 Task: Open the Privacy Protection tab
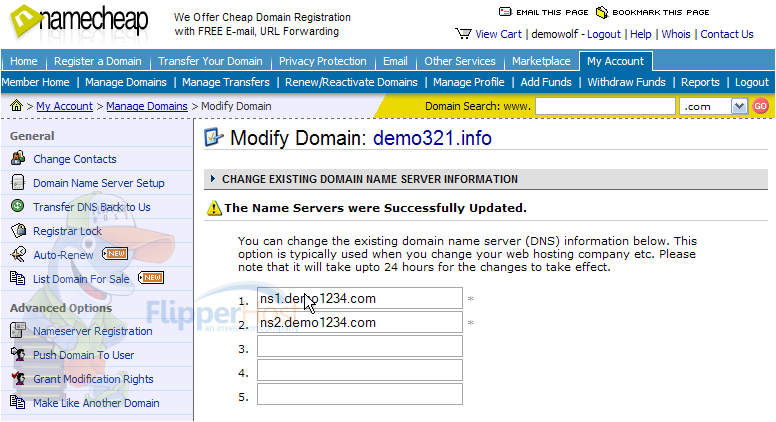323,61
